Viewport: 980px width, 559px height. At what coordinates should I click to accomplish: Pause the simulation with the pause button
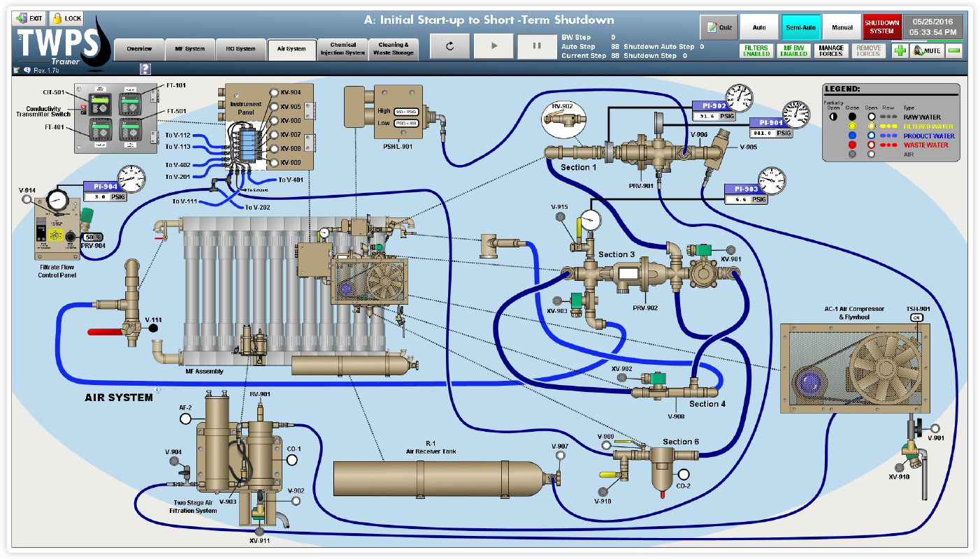pyautogui.click(x=536, y=45)
